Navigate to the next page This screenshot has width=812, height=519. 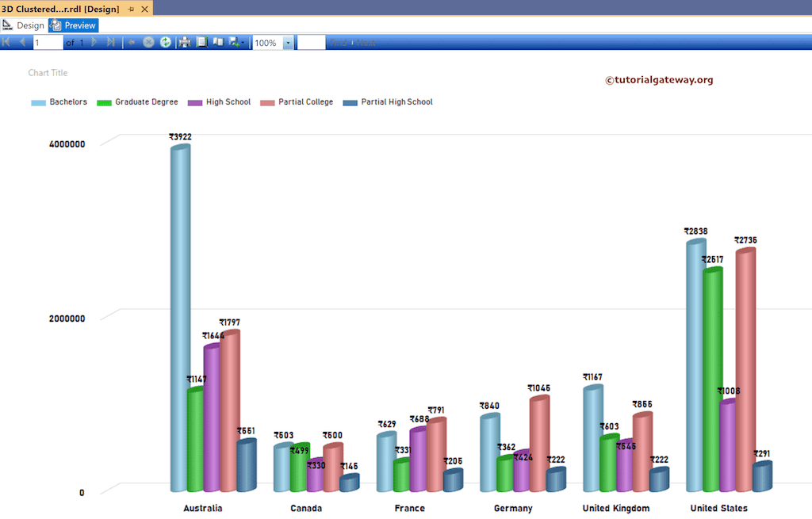94,42
